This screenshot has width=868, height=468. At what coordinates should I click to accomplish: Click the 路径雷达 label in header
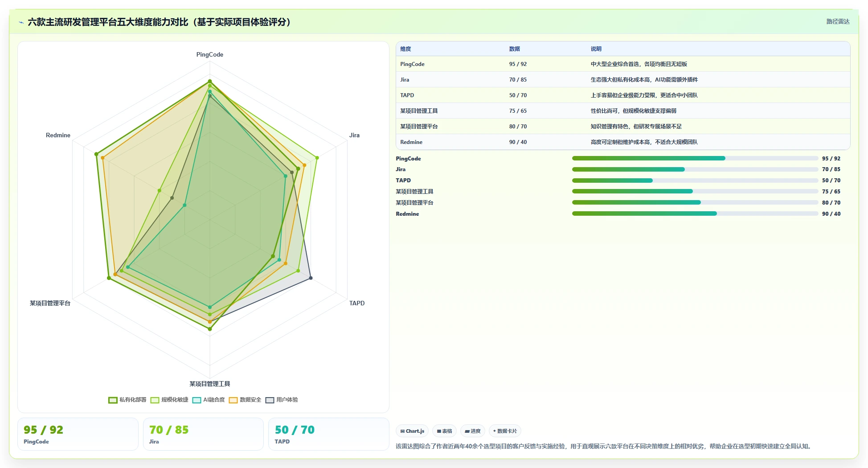coord(838,21)
